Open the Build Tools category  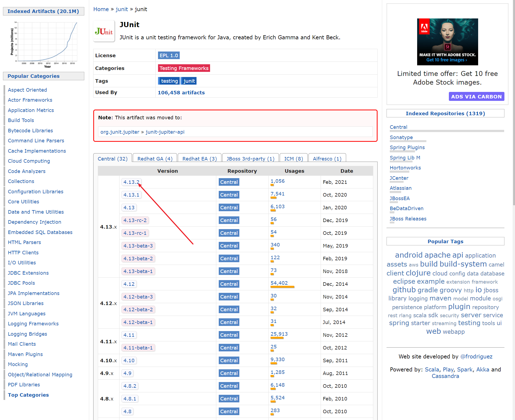(21, 120)
